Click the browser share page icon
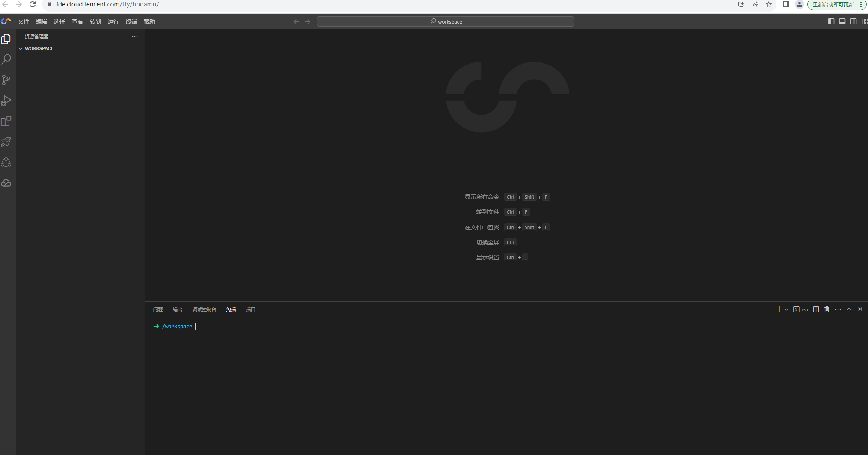Screen dimensions: 868x455 755,4
